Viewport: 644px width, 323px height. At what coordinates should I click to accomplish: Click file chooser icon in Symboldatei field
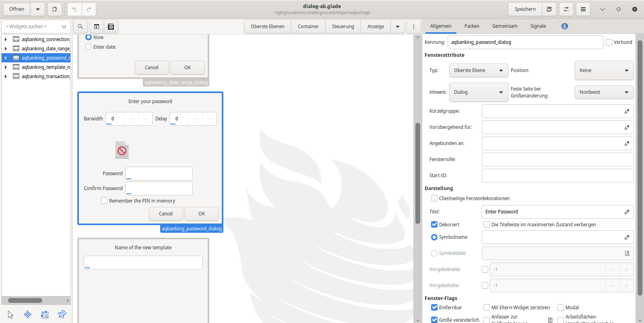click(627, 253)
